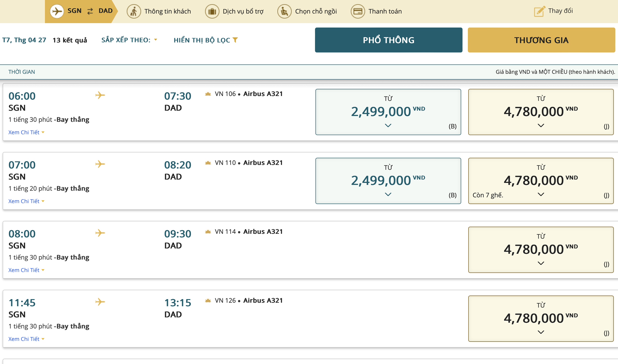Expand economy fare chevron for VN 106
Viewport: 618px width, 364px height.
pyautogui.click(x=388, y=125)
